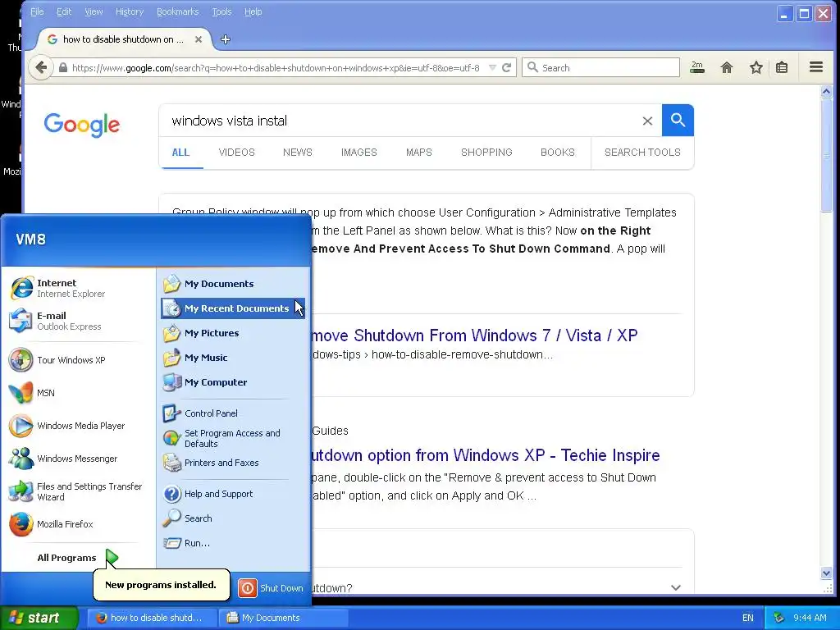Viewport: 840px width, 630px height.
Task: Open the File menu
Action: tap(37, 11)
